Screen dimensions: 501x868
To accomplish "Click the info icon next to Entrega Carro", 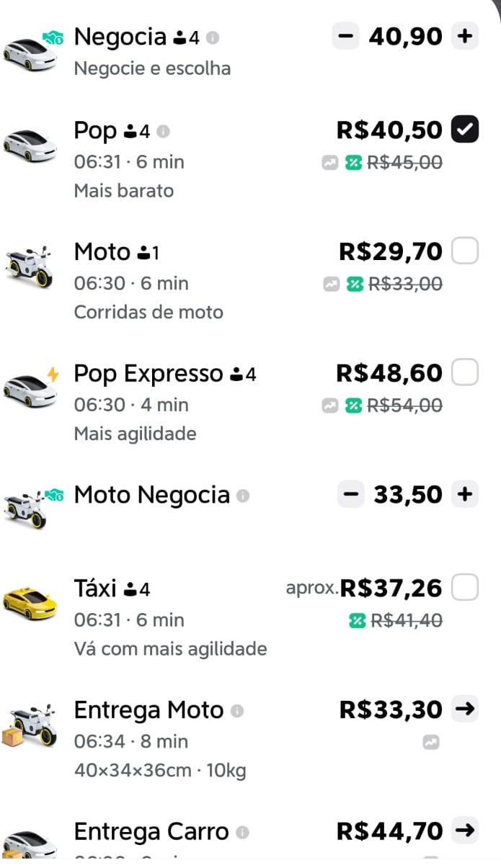I will (242, 833).
